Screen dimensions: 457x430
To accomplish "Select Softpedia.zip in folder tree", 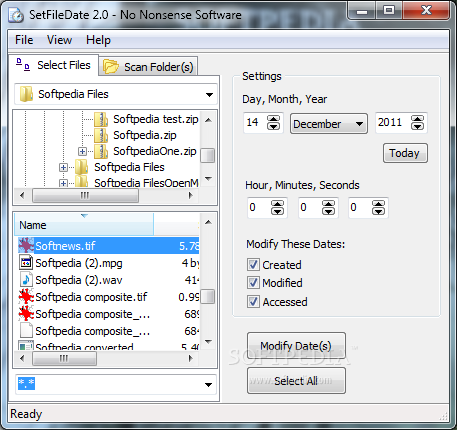I will 145,135.
